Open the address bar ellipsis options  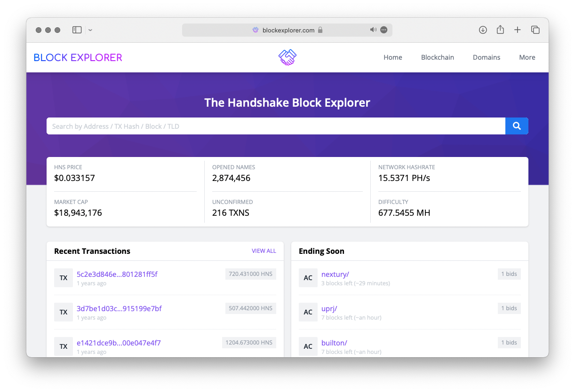click(x=384, y=30)
